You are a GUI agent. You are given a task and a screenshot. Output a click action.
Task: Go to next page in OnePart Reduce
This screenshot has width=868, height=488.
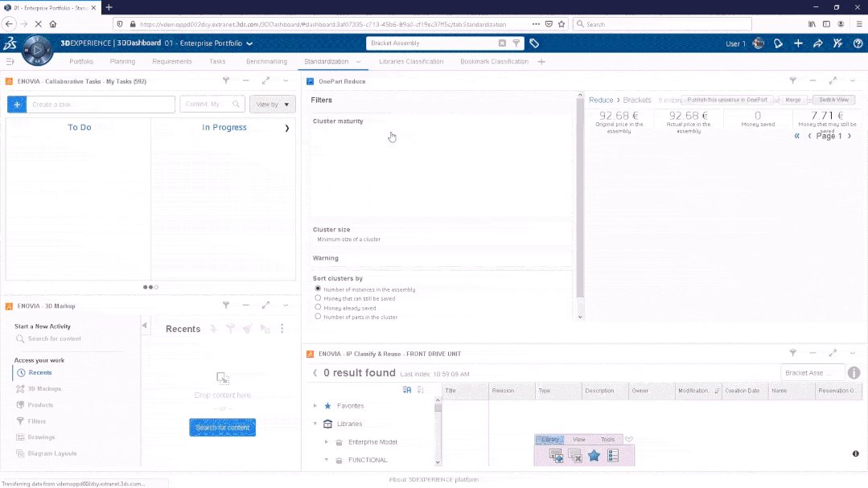(x=849, y=136)
